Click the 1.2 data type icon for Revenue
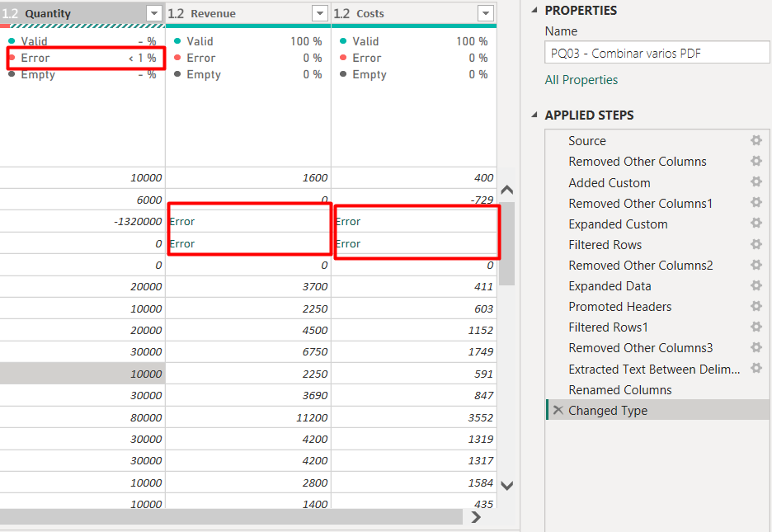 (x=176, y=14)
